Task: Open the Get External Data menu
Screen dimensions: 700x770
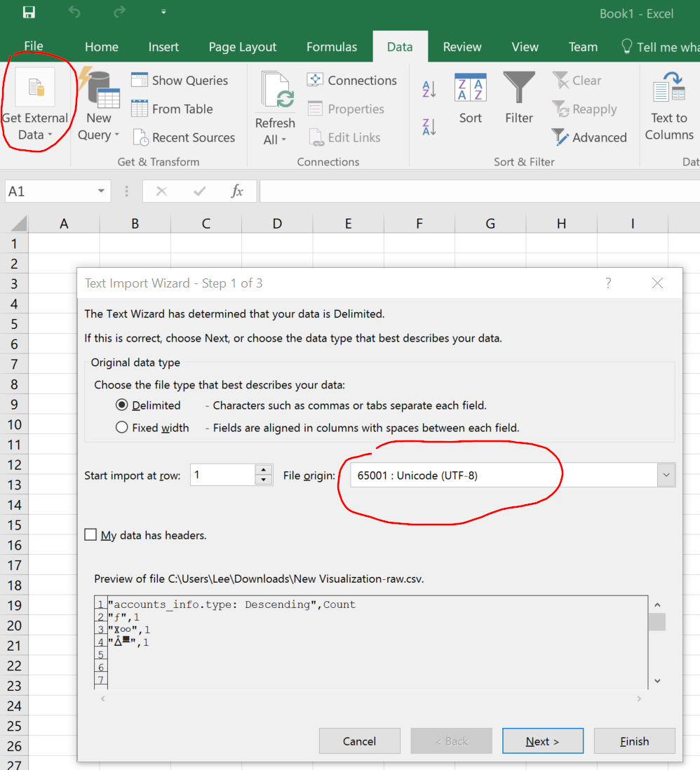Action: [35, 105]
